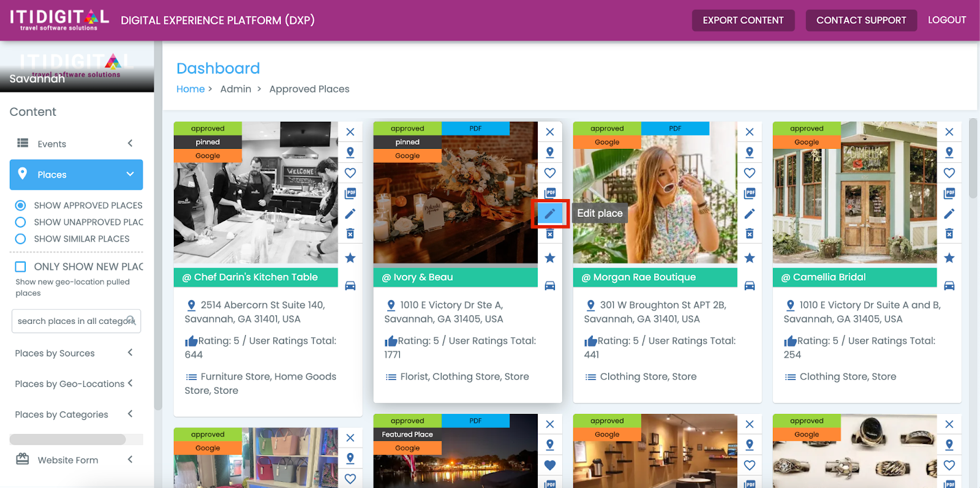Open the Places sidebar item
The image size is (980, 488).
point(76,175)
